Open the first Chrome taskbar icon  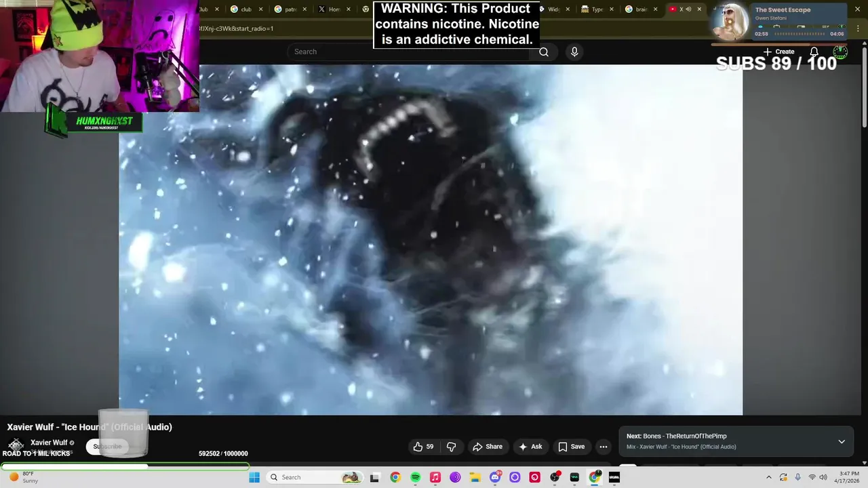coord(395,477)
